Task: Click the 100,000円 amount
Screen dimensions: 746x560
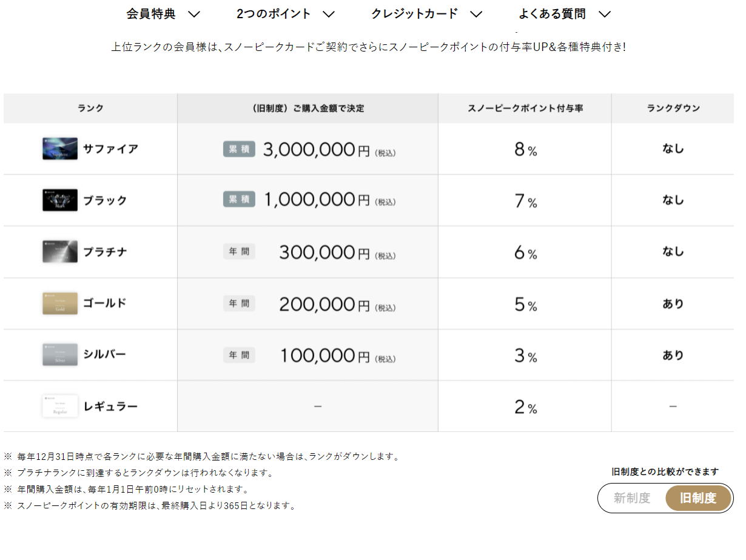Action: (x=324, y=356)
